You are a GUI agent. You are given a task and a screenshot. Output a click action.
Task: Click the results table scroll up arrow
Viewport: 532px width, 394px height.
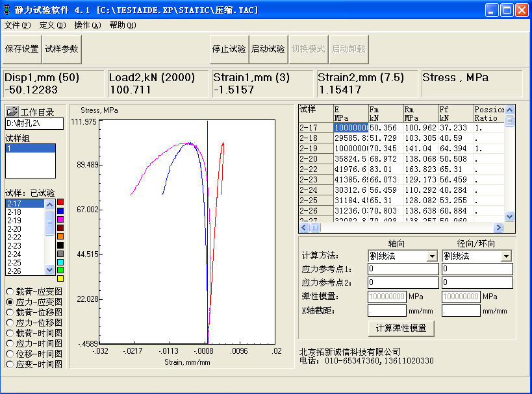pyautogui.click(x=509, y=110)
